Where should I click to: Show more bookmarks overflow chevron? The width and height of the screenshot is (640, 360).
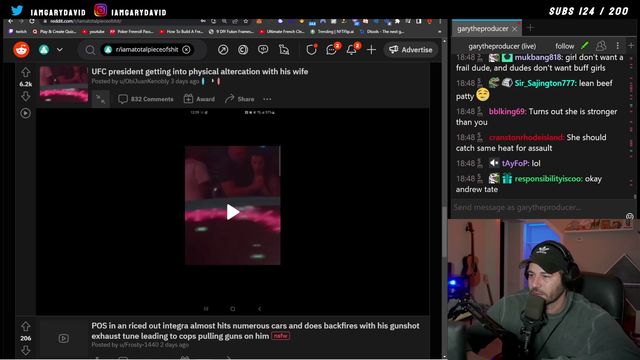[x=439, y=31]
